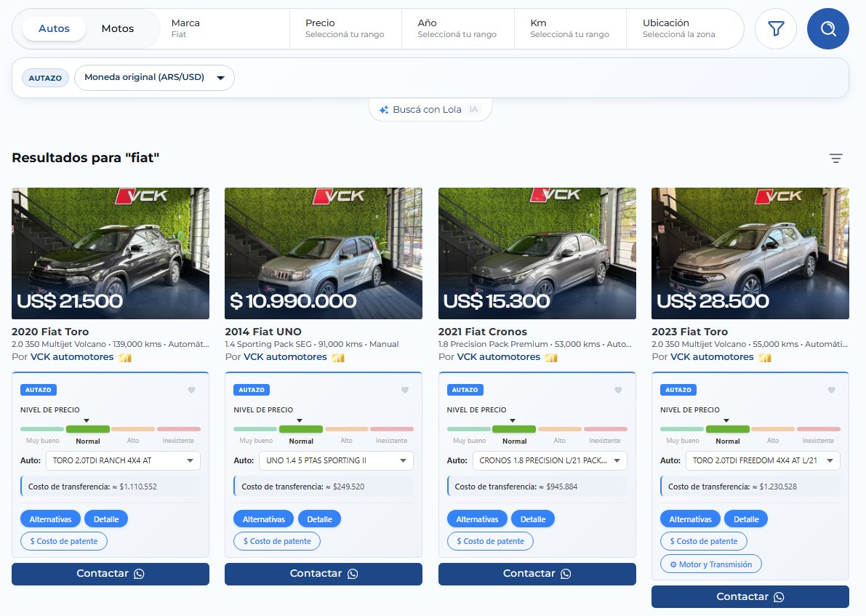Click AUTAZO badge on 2020 Fiat Toro card
The width and height of the screenshot is (866, 616).
click(x=38, y=390)
